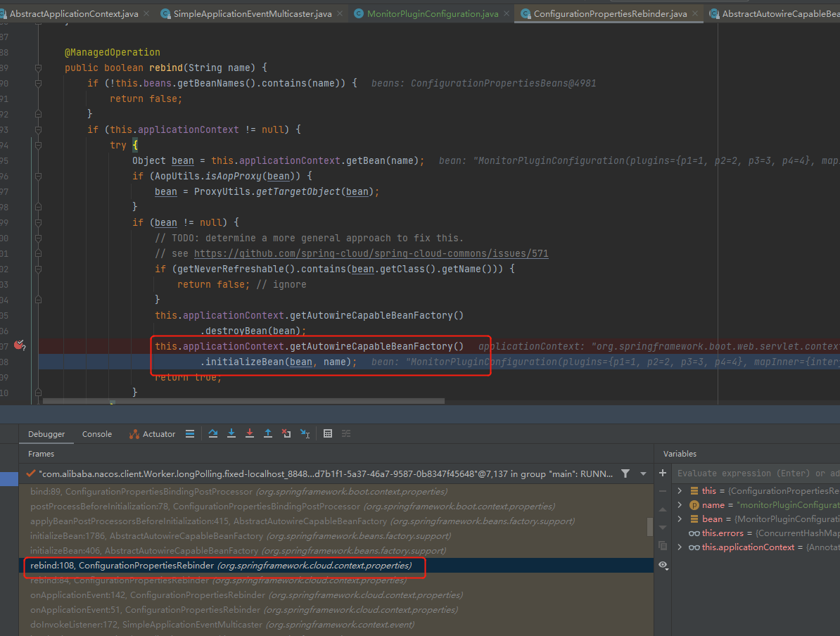
Task: Click the layout settings hamburger icon
Action: pyautogui.click(x=190, y=434)
